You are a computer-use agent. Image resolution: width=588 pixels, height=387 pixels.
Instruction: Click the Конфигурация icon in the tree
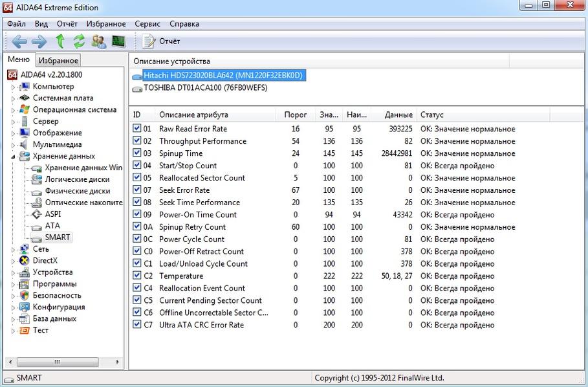point(25,307)
